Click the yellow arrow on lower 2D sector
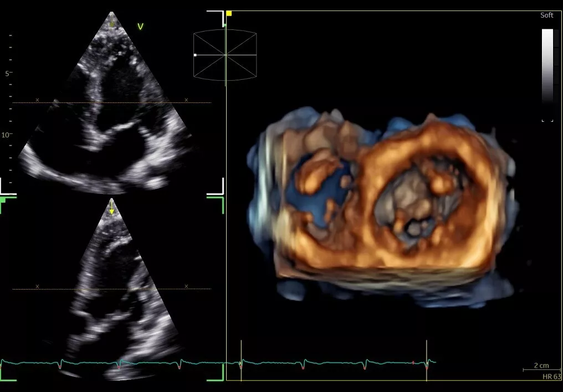 [x=112, y=208]
